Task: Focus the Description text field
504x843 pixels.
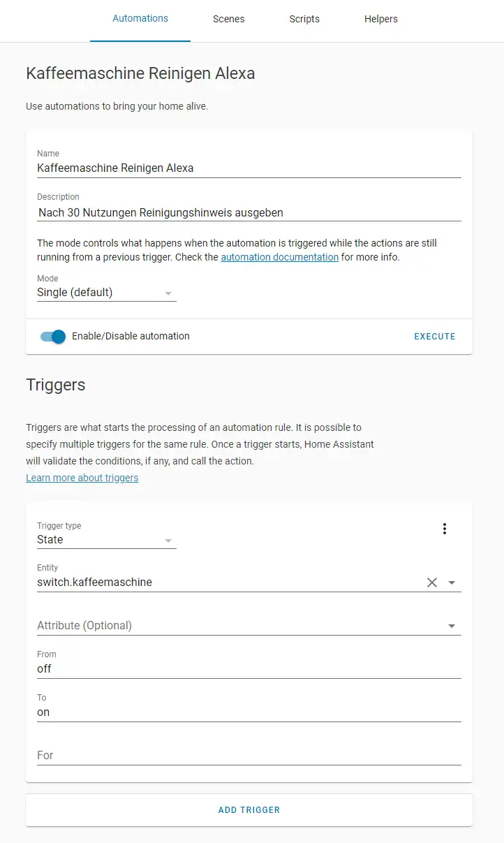Action: click(249, 212)
